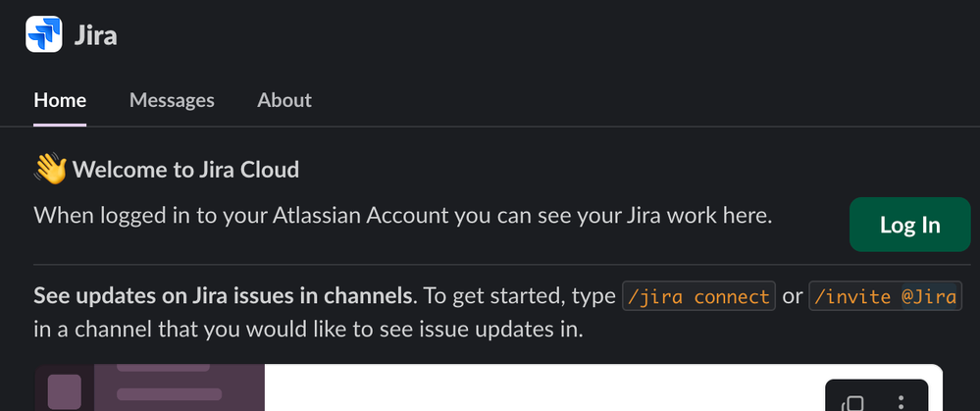Switch to the Messages tab
This screenshot has width=980, height=411.
172,101
